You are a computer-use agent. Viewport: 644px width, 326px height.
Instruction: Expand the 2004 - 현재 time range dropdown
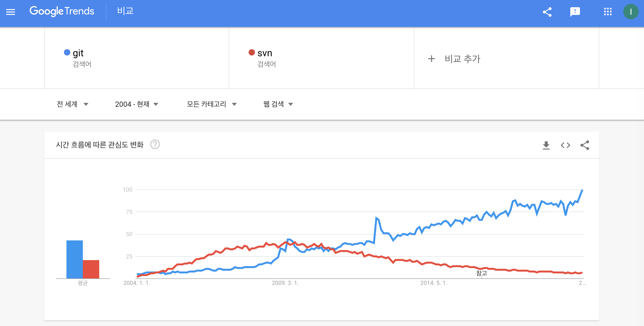tap(137, 104)
